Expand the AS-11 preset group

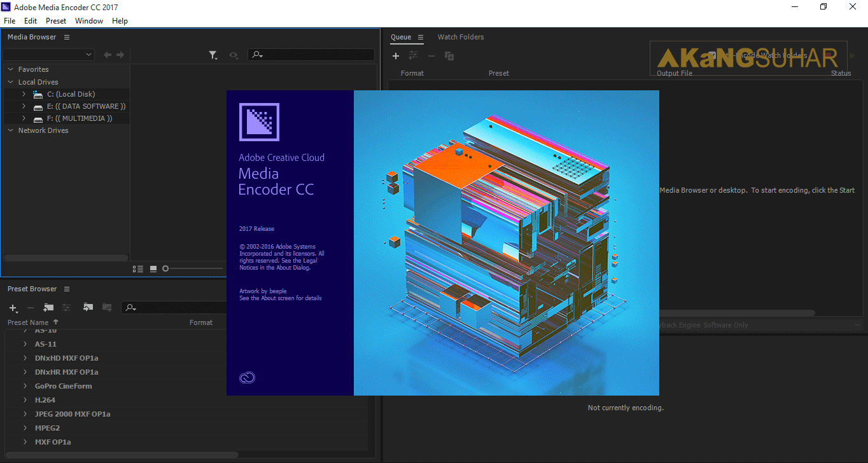coord(25,344)
